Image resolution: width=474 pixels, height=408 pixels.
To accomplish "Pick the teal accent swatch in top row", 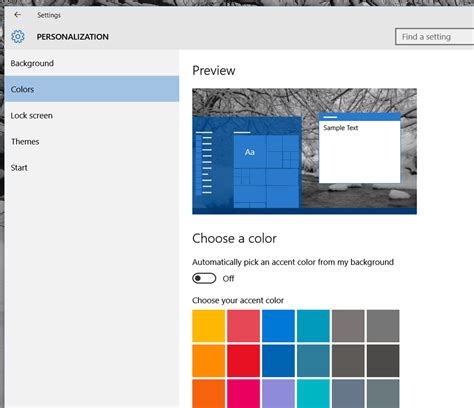I will pyautogui.click(x=313, y=326).
